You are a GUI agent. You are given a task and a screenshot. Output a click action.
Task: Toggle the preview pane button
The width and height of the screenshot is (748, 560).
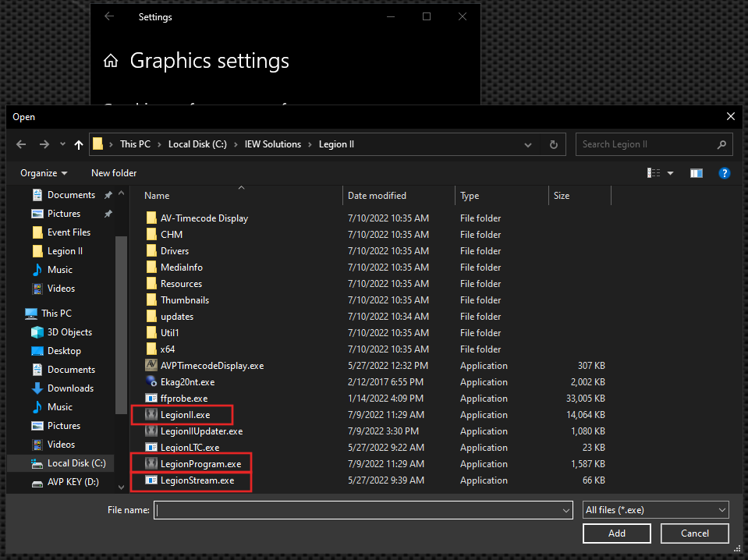click(697, 173)
